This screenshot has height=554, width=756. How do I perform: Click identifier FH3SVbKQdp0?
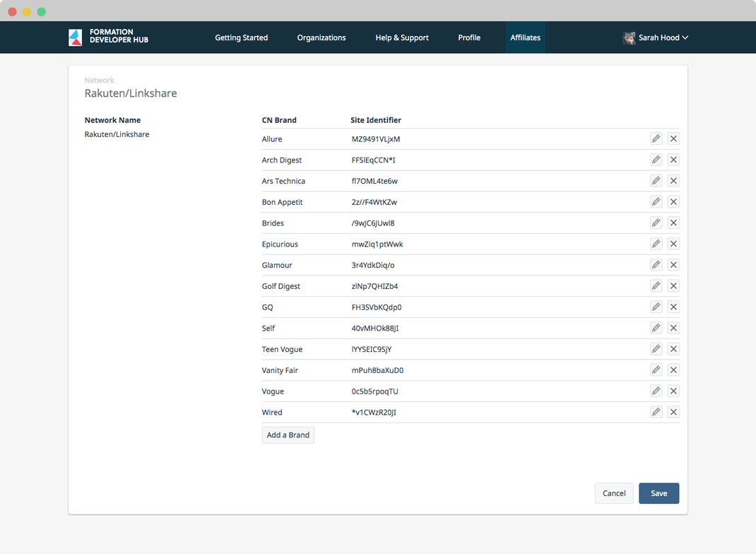click(377, 307)
